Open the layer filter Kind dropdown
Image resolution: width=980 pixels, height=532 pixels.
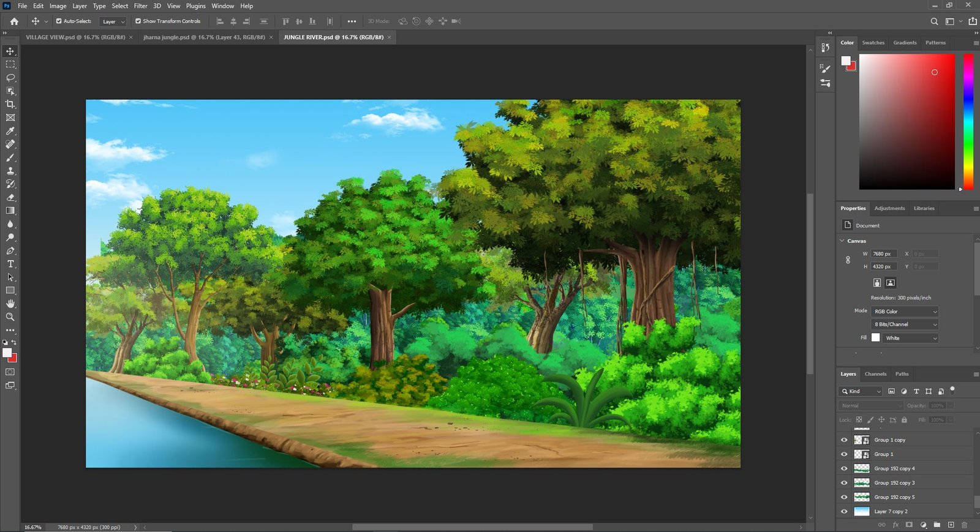(861, 391)
